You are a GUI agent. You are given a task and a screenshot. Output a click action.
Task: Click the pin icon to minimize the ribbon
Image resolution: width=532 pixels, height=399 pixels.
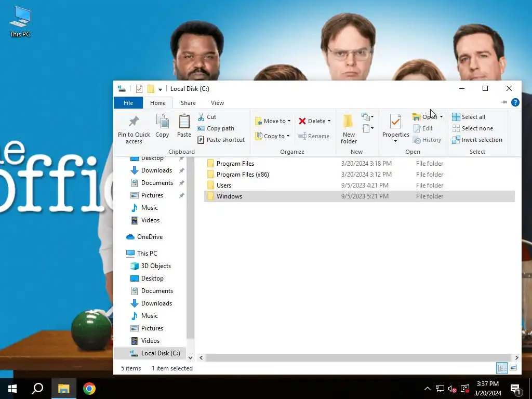click(x=504, y=102)
